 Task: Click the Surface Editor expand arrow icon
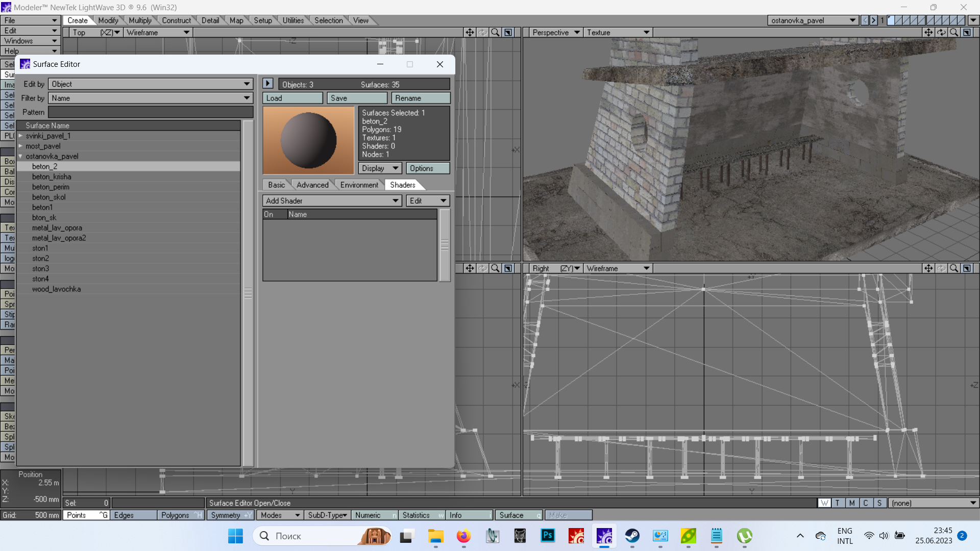click(268, 84)
